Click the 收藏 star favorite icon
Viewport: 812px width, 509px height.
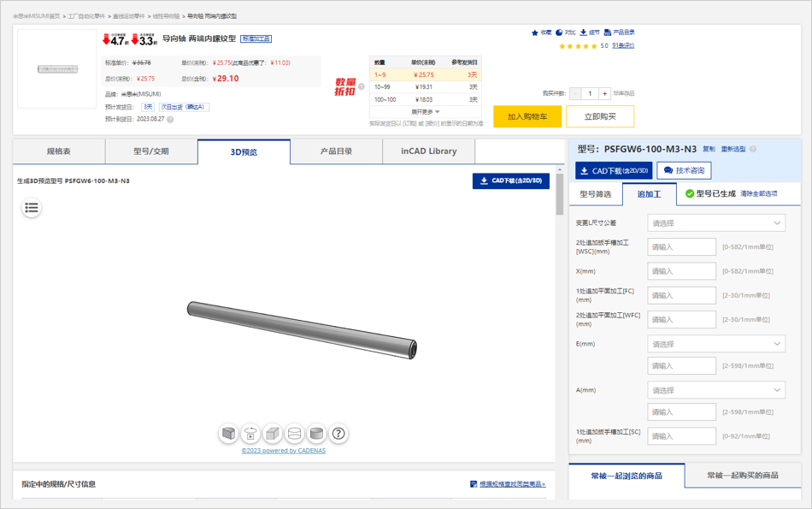[x=536, y=33]
